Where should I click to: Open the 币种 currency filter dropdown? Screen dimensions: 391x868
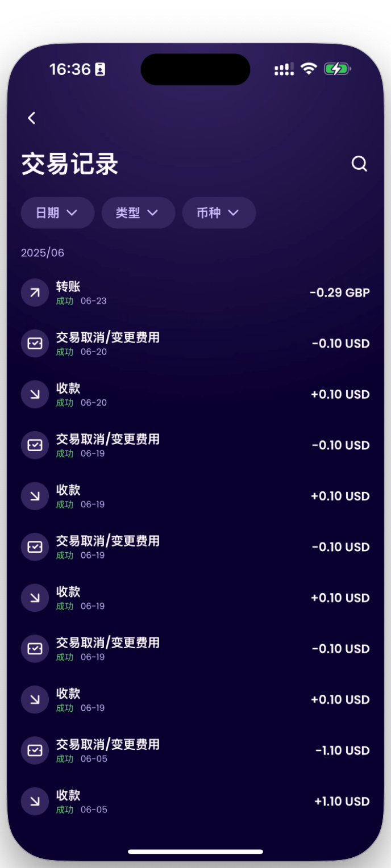click(x=219, y=213)
